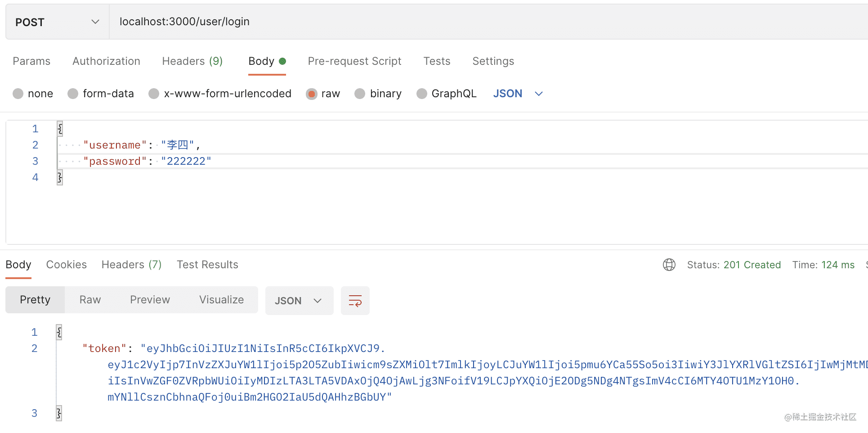
Task: Select the binary body option
Action: [360, 94]
